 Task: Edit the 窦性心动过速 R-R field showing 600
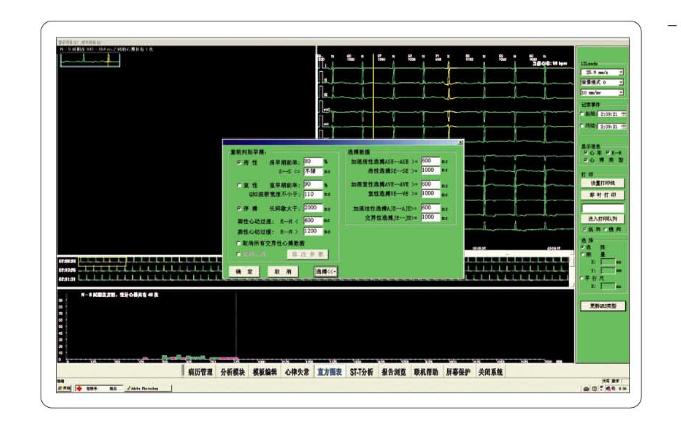pyautogui.click(x=313, y=221)
